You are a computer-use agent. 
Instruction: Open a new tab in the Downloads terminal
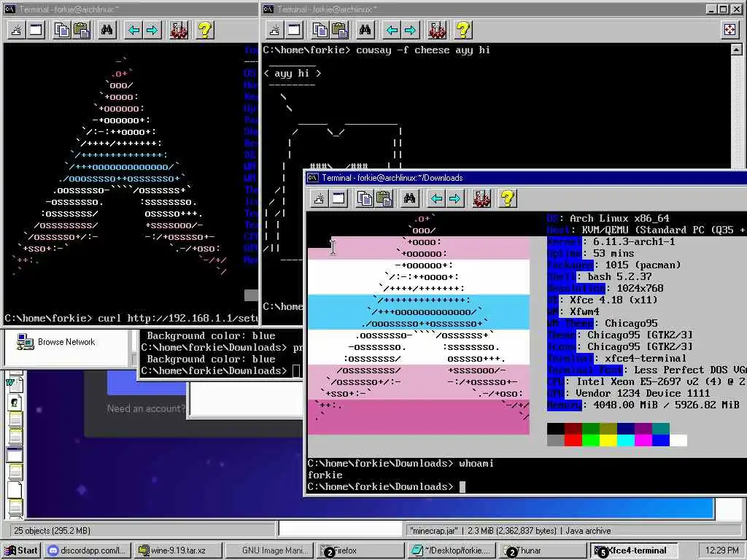pyautogui.click(x=320, y=198)
